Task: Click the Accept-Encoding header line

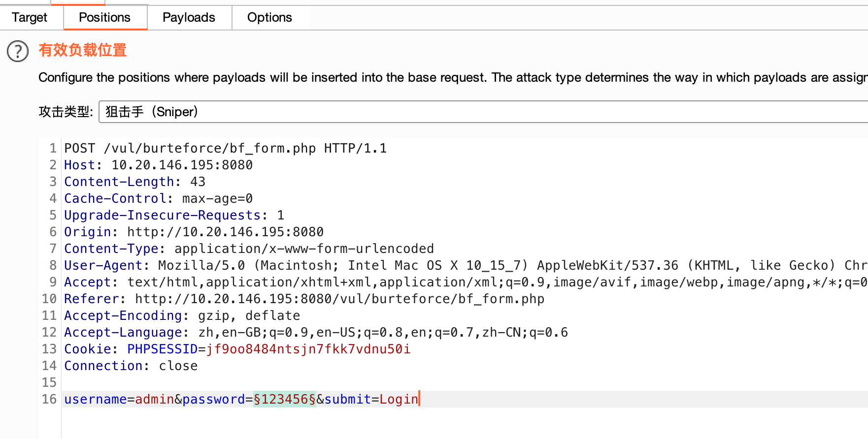Action: pos(182,315)
